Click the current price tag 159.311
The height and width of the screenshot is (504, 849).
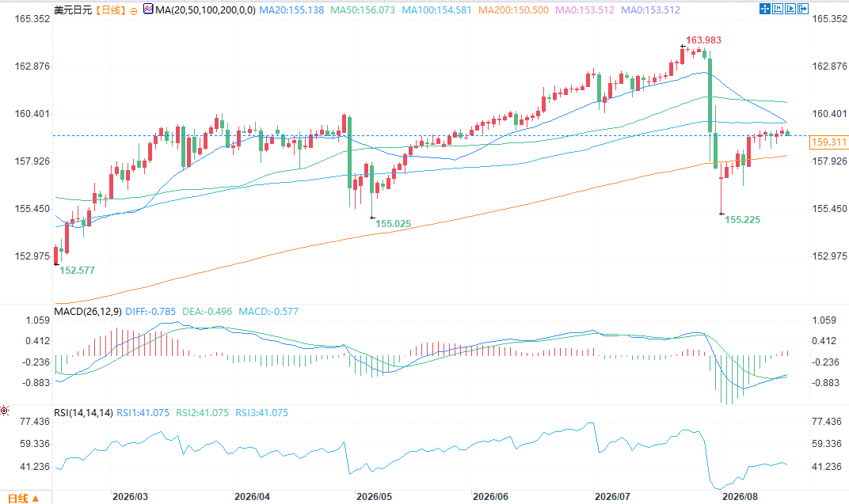[828, 142]
